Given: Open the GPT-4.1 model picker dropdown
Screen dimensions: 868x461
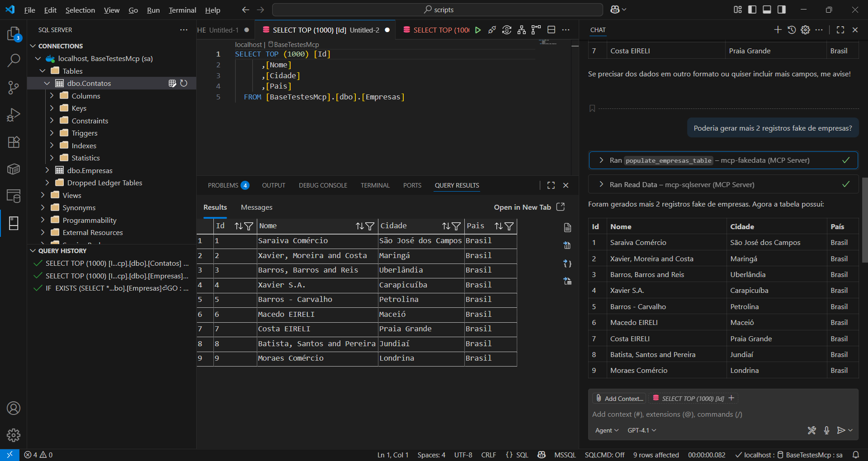Looking at the screenshot, I should tap(642, 430).
